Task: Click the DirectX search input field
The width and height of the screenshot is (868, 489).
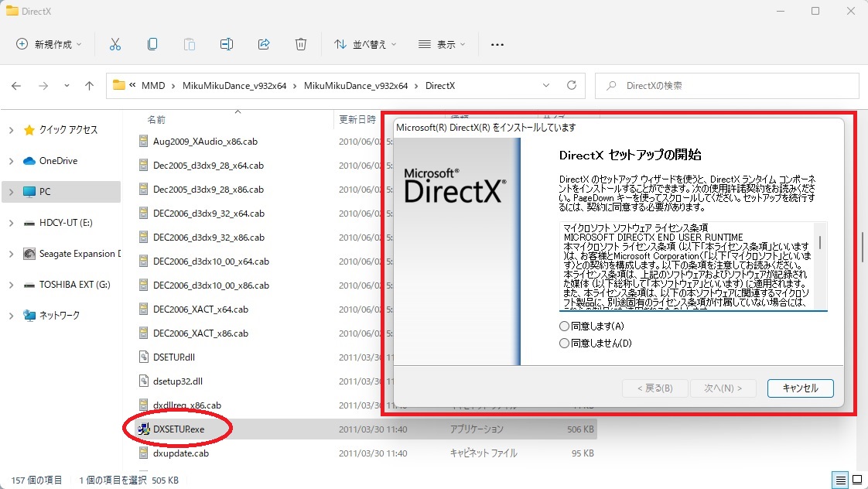Action: coord(727,86)
